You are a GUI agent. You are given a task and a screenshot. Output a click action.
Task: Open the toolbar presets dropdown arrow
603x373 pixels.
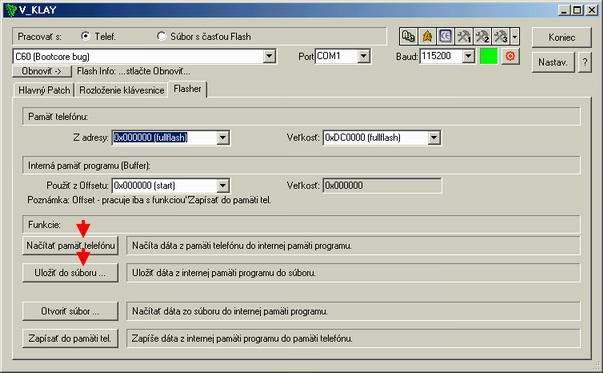pyautogui.click(x=515, y=37)
